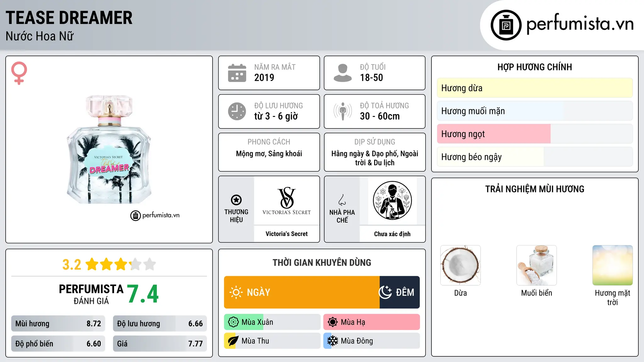Viewport: 644px width, 362px height.
Task: Click the Giá 7.77 score row
Action: tap(160, 344)
